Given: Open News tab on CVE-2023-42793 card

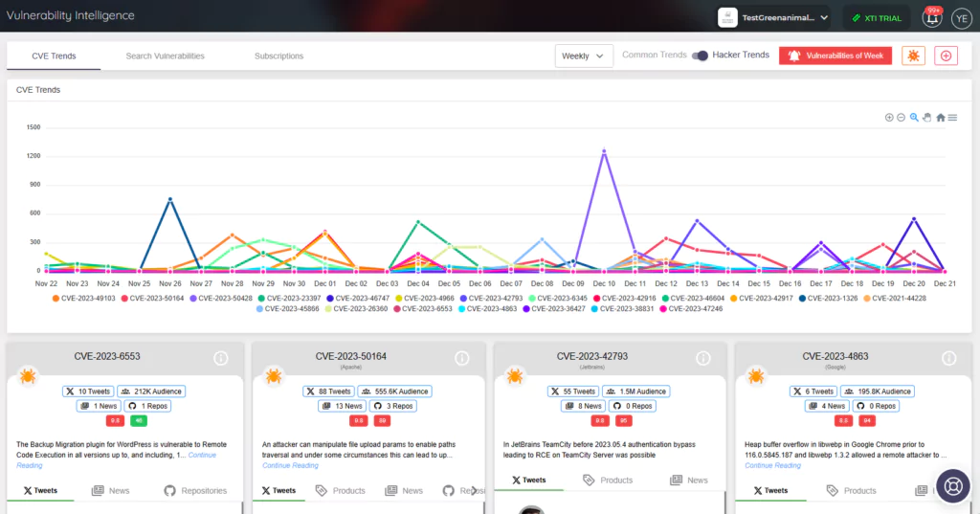Looking at the screenshot, I should 689,480.
